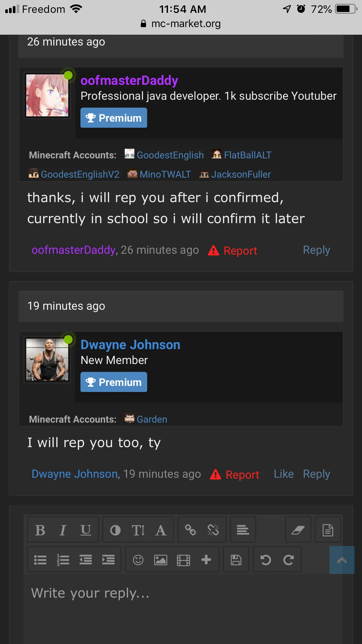Open the text alignment dropdown
This screenshot has height=644, width=362.
click(x=243, y=530)
